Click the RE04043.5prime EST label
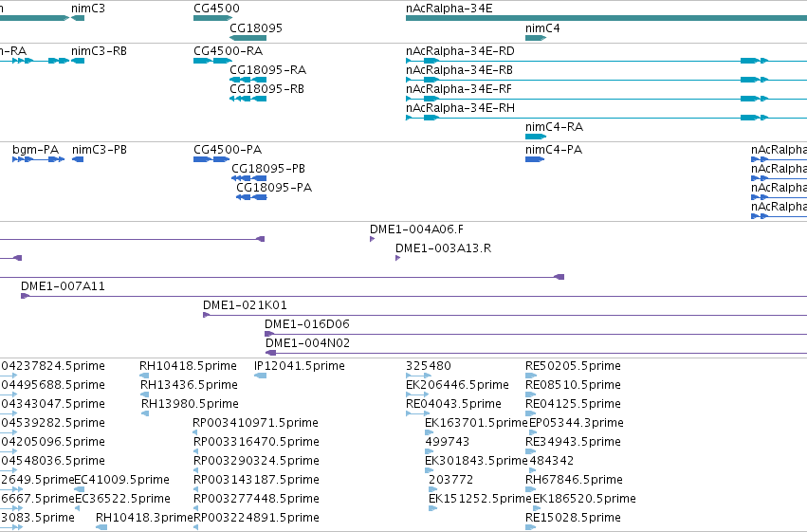The image size is (807, 532). coord(453,404)
